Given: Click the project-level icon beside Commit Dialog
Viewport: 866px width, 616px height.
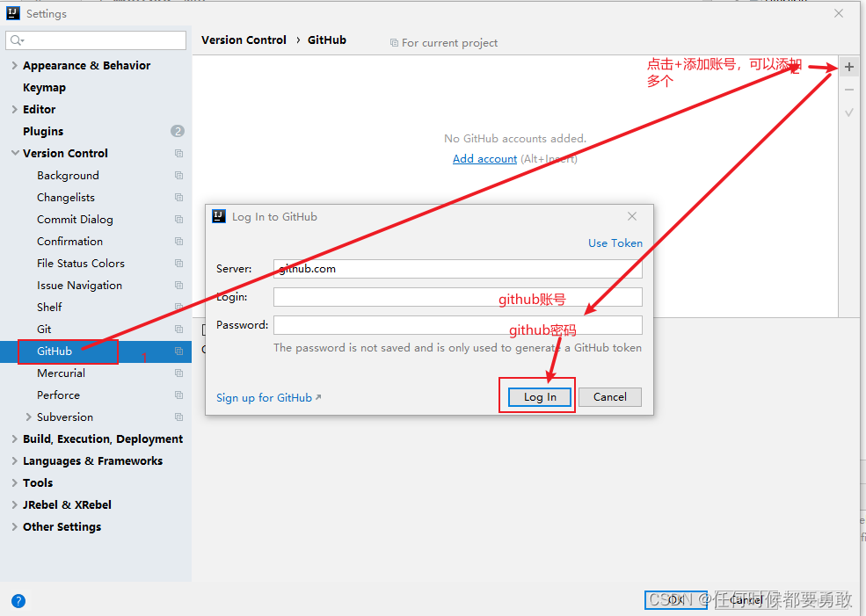Looking at the screenshot, I should [179, 220].
